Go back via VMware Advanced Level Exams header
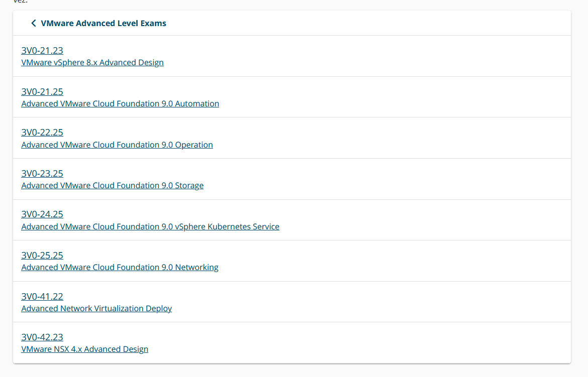 click(103, 23)
